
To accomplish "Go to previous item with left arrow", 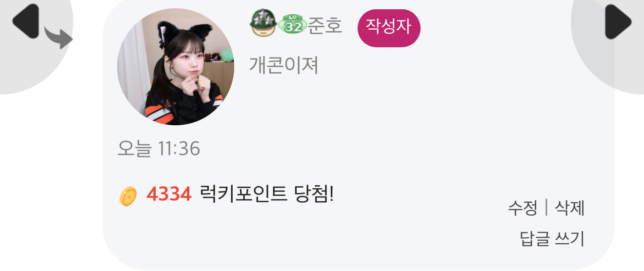I will click(x=26, y=21).
